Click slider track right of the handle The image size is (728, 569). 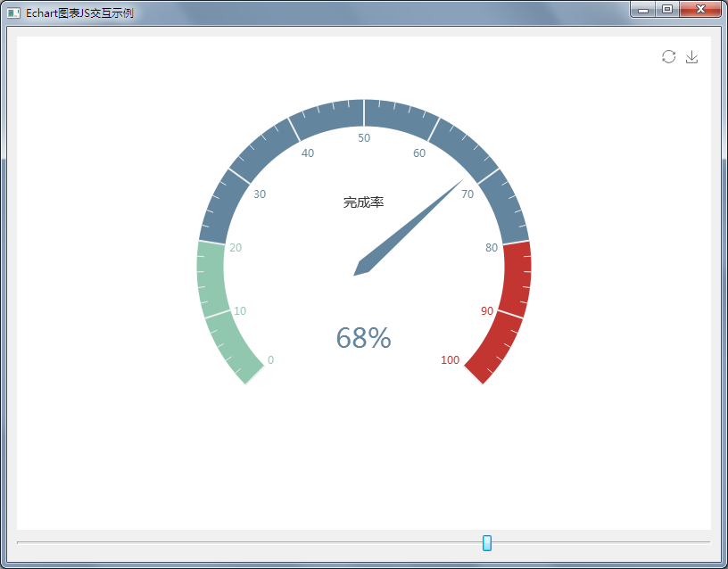click(598, 541)
